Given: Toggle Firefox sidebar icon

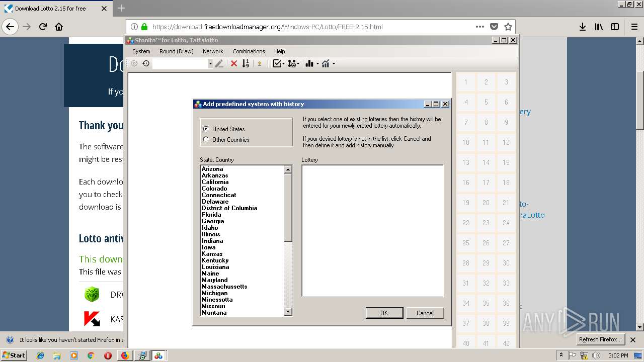Looking at the screenshot, I should pos(615,27).
